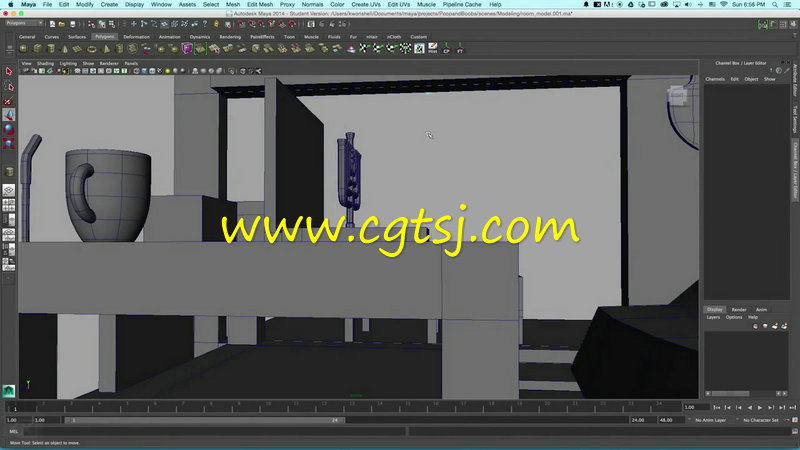The height and width of the screenshot is (450, 800).
Task: Toggle the lock selection icon
Action: click(216, 24)
